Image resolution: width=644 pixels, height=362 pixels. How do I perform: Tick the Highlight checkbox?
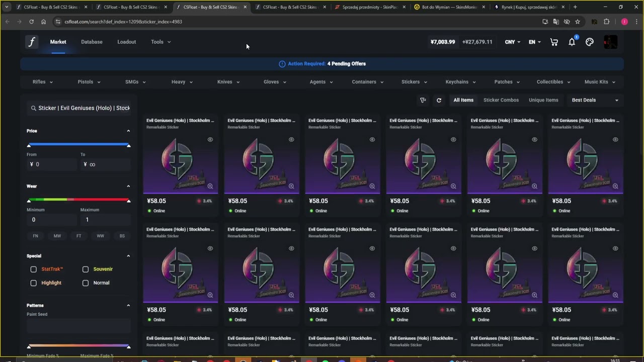click(x=34, y=283)
